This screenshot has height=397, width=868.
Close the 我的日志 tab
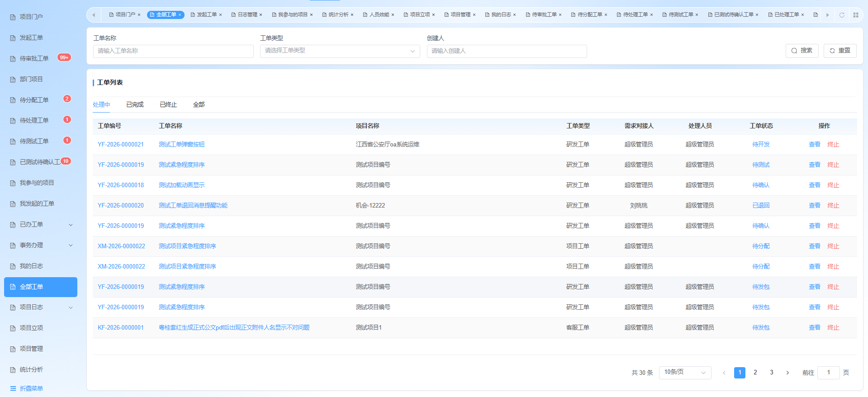[x=514, y=15]
